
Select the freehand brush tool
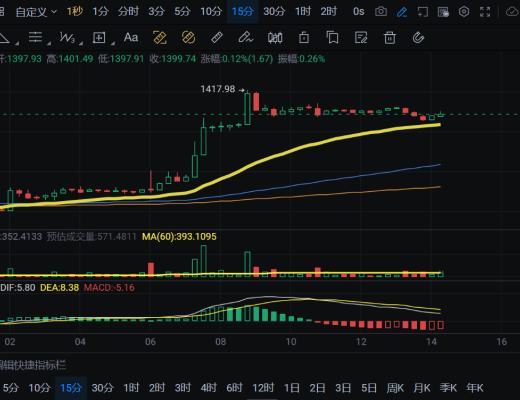point(246,37)
